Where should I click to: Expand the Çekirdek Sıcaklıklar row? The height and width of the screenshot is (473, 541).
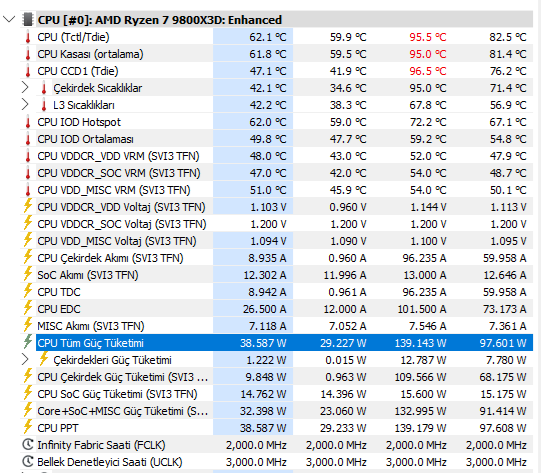[25, 88]
